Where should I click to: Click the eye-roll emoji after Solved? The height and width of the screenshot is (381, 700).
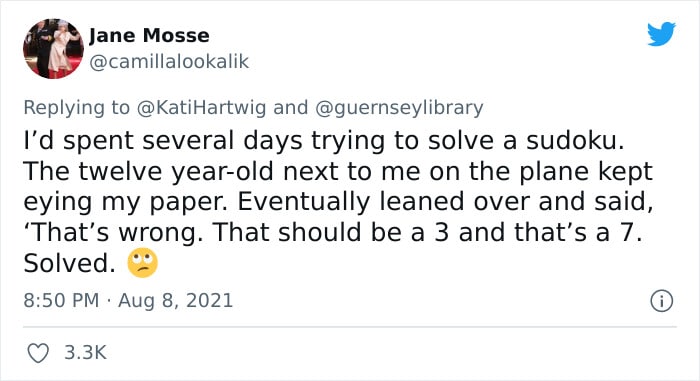[x=142, y=263]
